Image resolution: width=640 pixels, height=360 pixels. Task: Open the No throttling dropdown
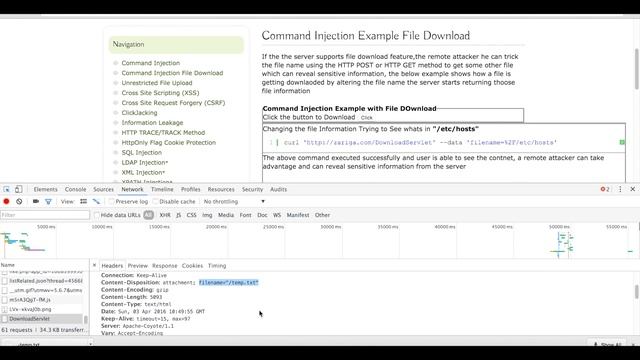(x=234, y=202)
